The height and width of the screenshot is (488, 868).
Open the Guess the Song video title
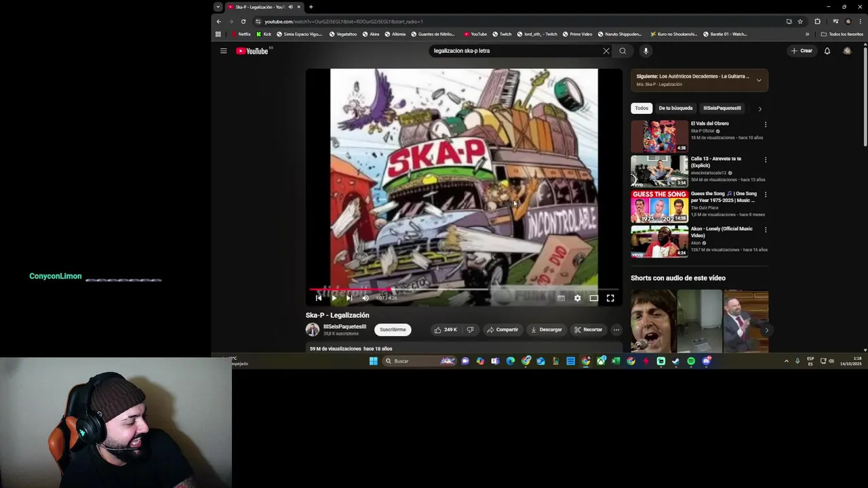tap(724, 197)
